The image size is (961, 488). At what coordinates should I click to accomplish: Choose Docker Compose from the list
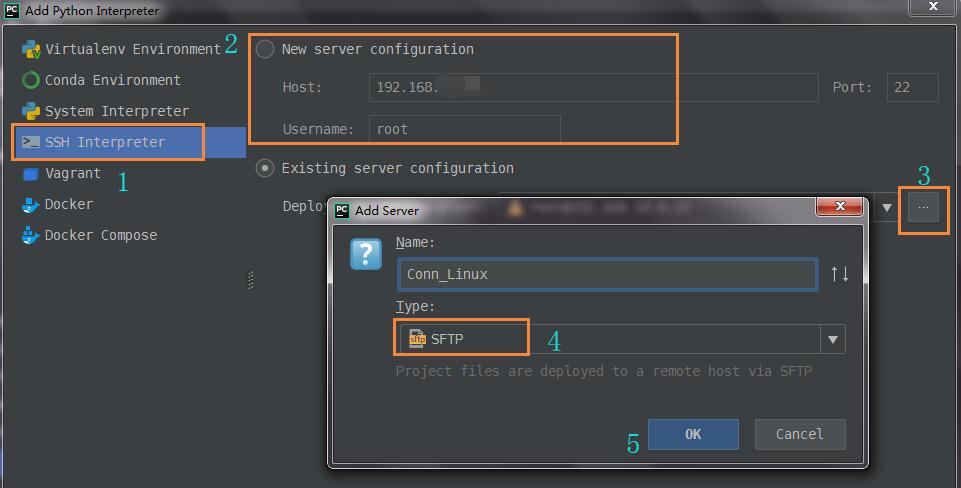tap(101, 236)
